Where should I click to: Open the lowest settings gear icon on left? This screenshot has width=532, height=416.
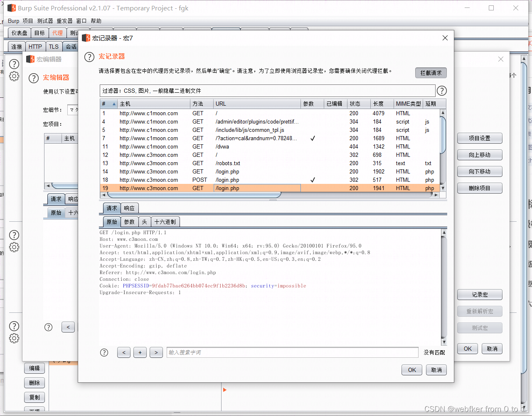click(14, 338)
